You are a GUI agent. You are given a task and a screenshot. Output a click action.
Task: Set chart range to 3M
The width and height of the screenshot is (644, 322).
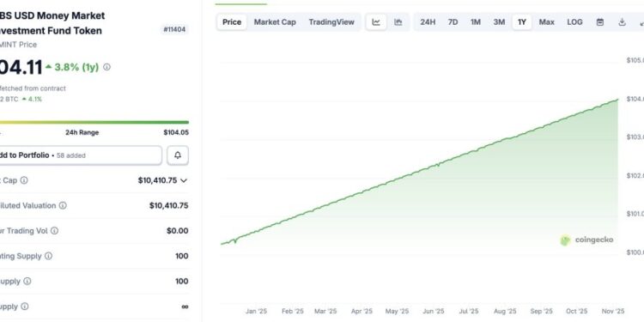click(x=499, y=22)
